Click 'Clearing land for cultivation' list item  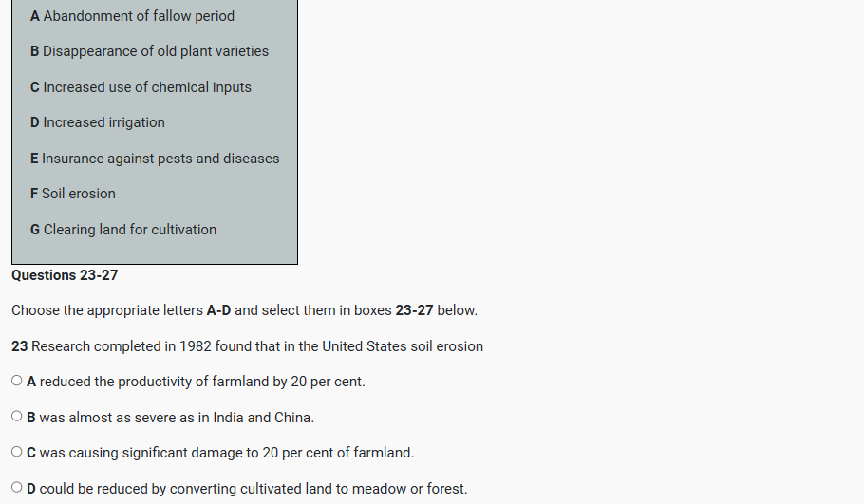[x=123, y=230]
